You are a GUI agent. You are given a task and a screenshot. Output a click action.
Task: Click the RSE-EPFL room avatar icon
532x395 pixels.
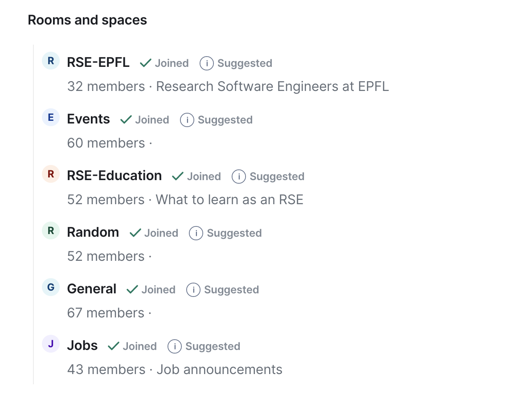pos(51,61)
